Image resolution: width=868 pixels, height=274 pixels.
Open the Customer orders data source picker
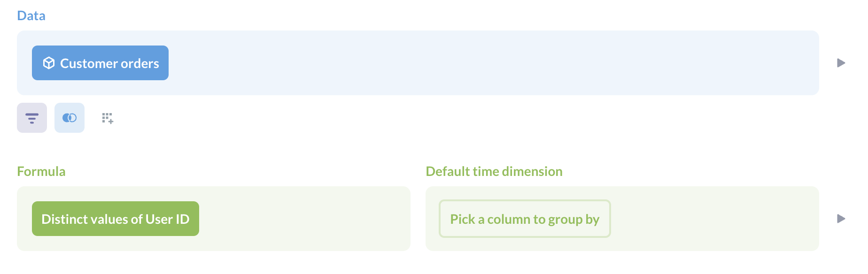tap(100, 63)
